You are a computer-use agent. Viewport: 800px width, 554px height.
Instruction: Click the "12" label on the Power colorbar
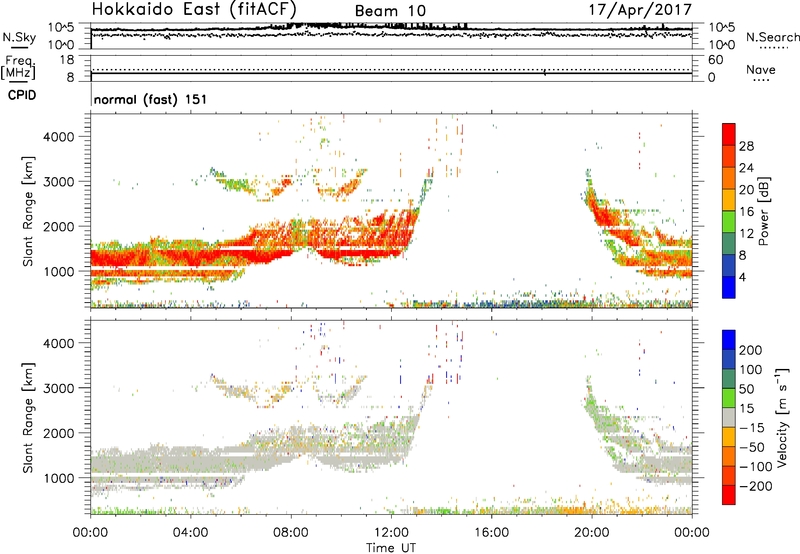click(x=746, y=234)
